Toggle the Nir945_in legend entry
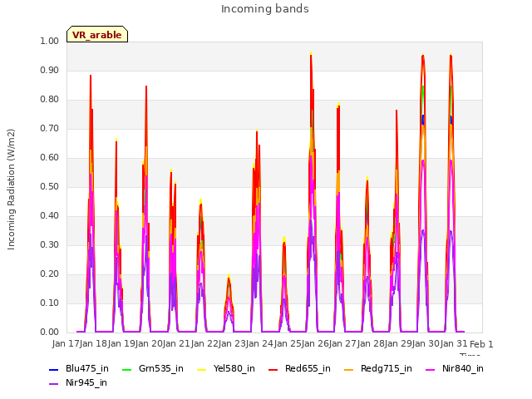 click(78, 382)
